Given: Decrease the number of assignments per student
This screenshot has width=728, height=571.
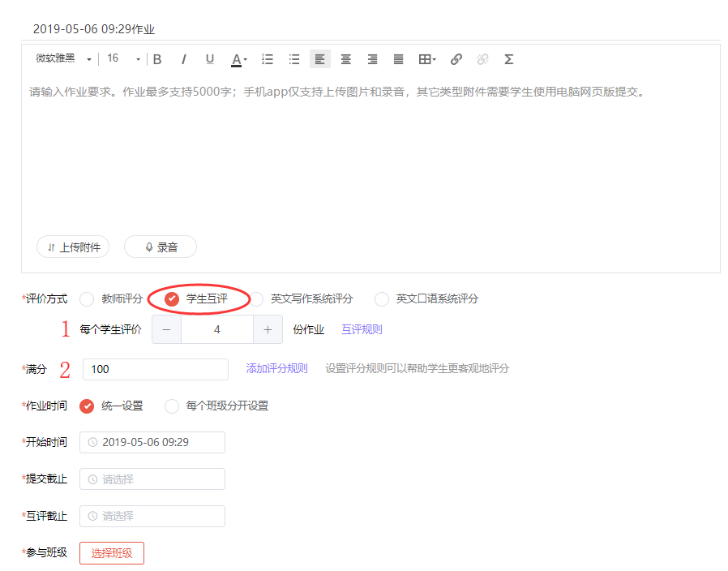Looking at the screenshot, I should (x=167, y=330).
